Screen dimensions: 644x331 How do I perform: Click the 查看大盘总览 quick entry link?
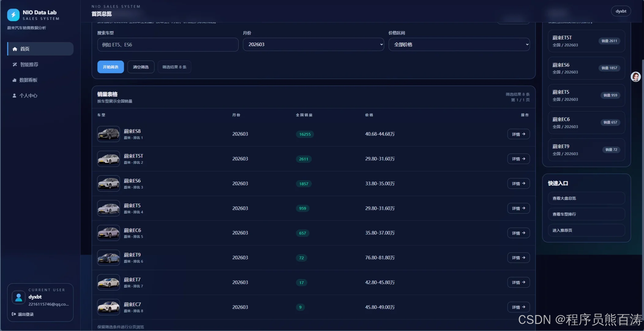click(x=586, y=198)
